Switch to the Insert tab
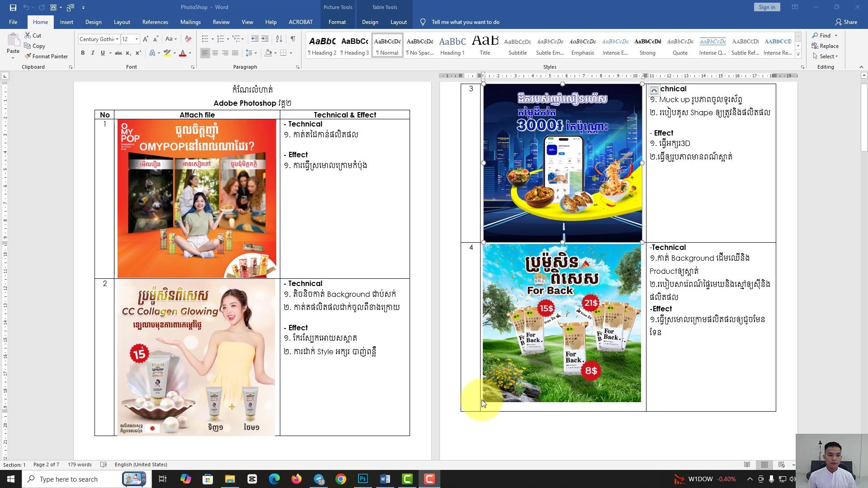This screenshot has width=868, height=488. (66, 22)
